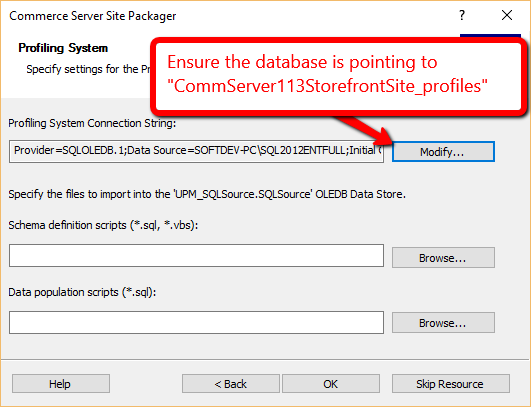The height and width of the screenshot is (407, 531).
Task: Focus the Schema definition scripts text box
Action: 196,255
